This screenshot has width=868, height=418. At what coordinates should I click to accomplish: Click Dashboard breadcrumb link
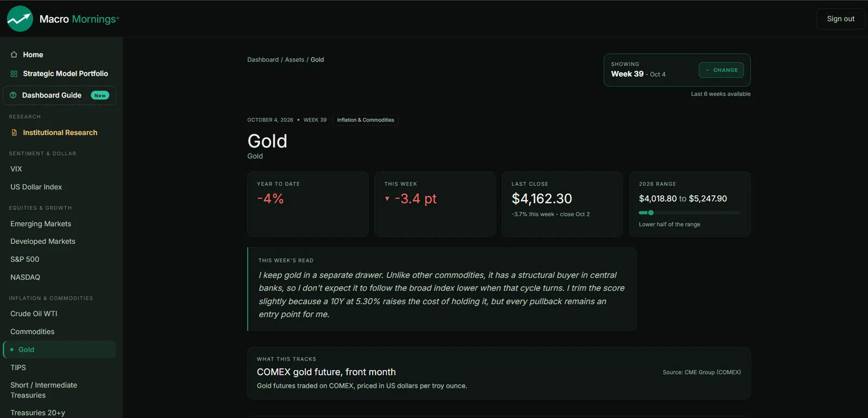pyautogui.click(x=263, y=60)
